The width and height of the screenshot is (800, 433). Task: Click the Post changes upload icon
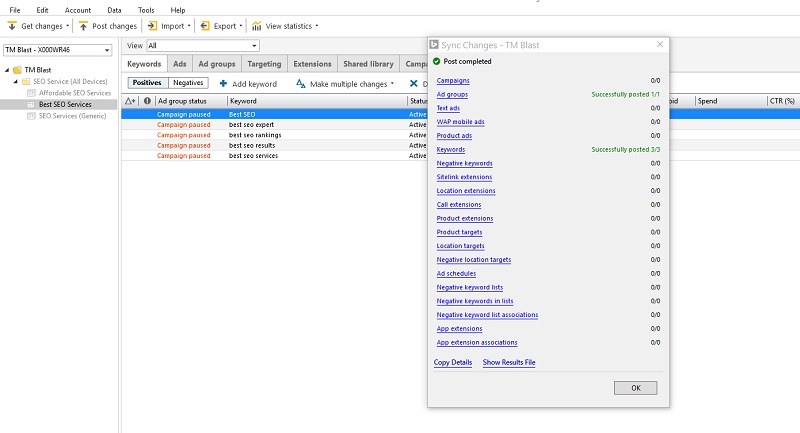[83, 26]
